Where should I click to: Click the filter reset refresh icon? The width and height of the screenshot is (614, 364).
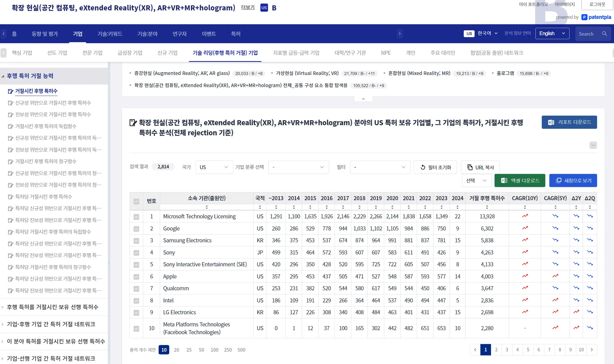coord(423,167)
